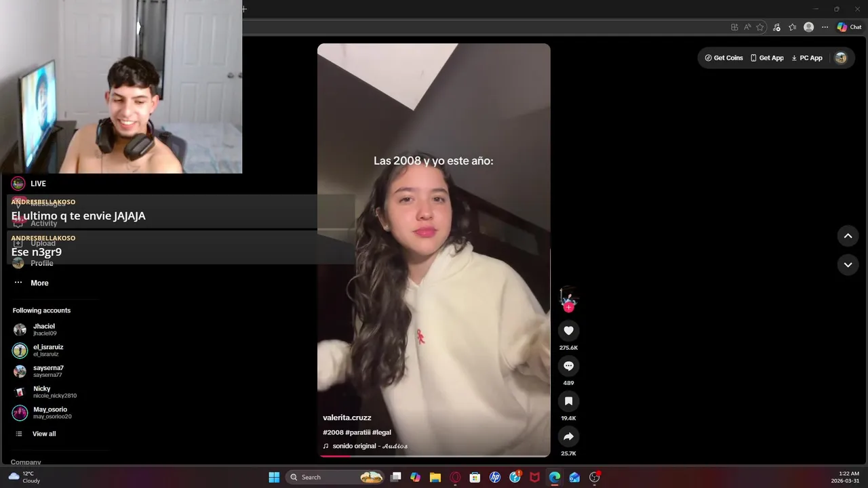Click #legal hashtag in caption
868x488 pixels.
click(x=382, y=432)
